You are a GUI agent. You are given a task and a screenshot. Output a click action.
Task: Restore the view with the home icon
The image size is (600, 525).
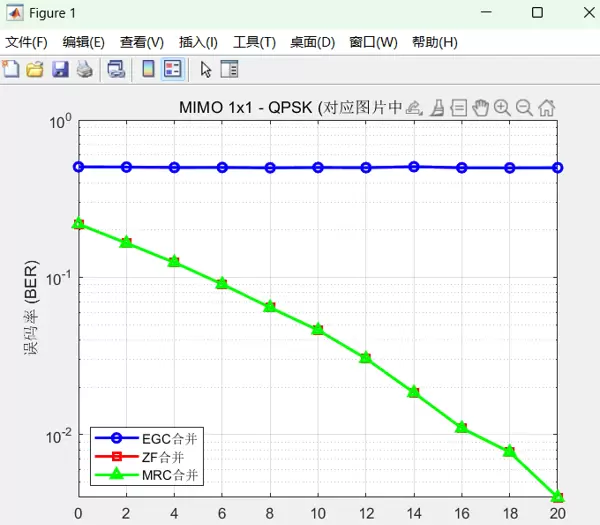[x=547, y=108]
